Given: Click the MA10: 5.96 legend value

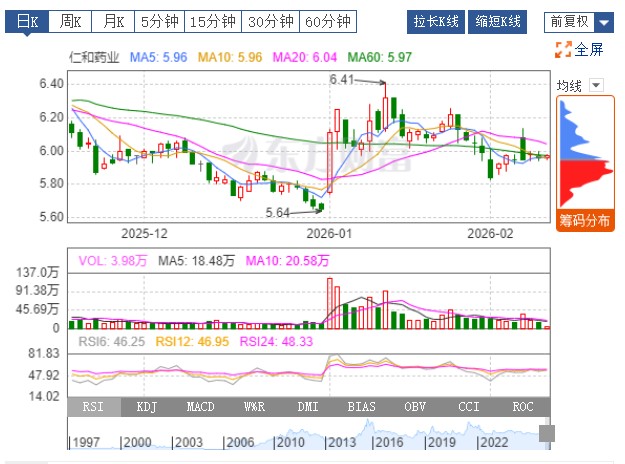Looking at the screenshot, I should 230,57.
